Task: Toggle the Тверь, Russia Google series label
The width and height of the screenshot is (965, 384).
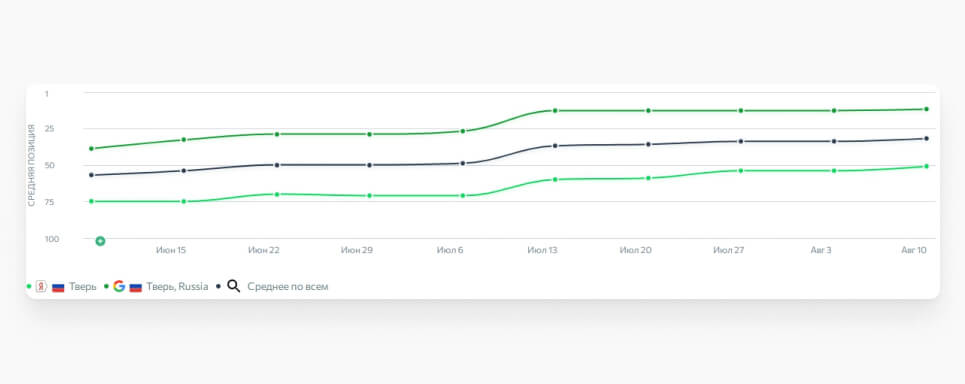Action: [x=177, y=287]
